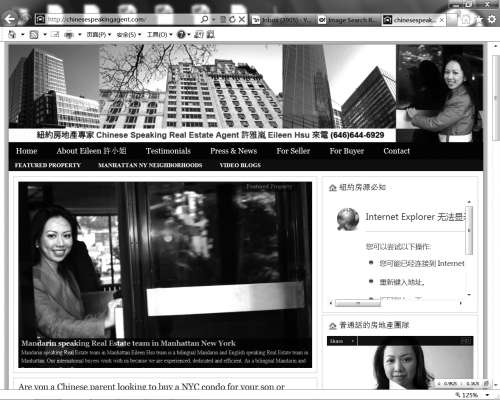
Task: Click the video thumbnail of the woman
Action: [x=400, y=367]
